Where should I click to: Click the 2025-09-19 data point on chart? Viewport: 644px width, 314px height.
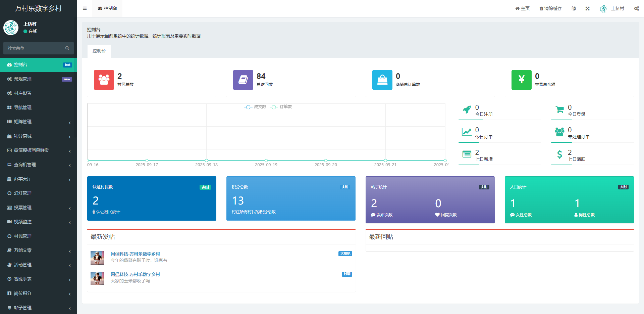(266, 161)
